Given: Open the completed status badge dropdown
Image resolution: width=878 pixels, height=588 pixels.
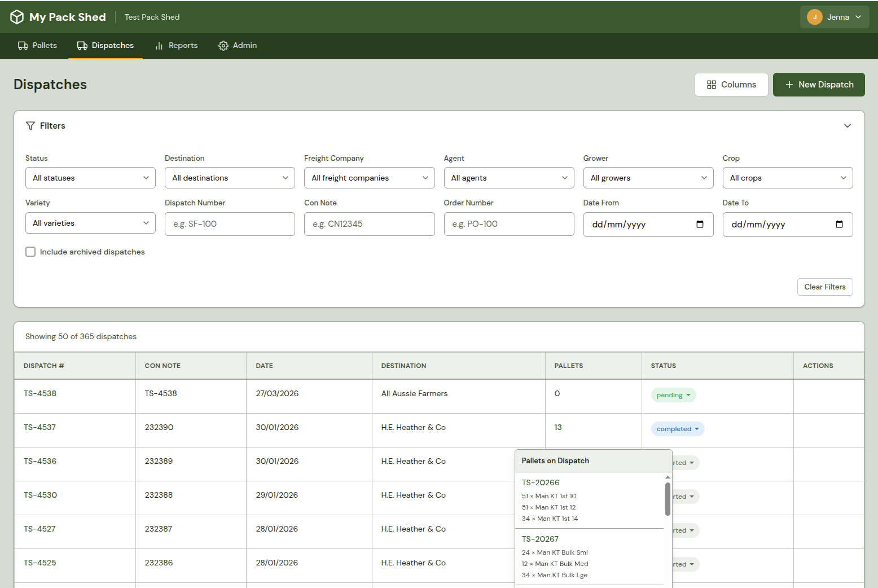Looking at the screenshot, I should pos(677,429).
